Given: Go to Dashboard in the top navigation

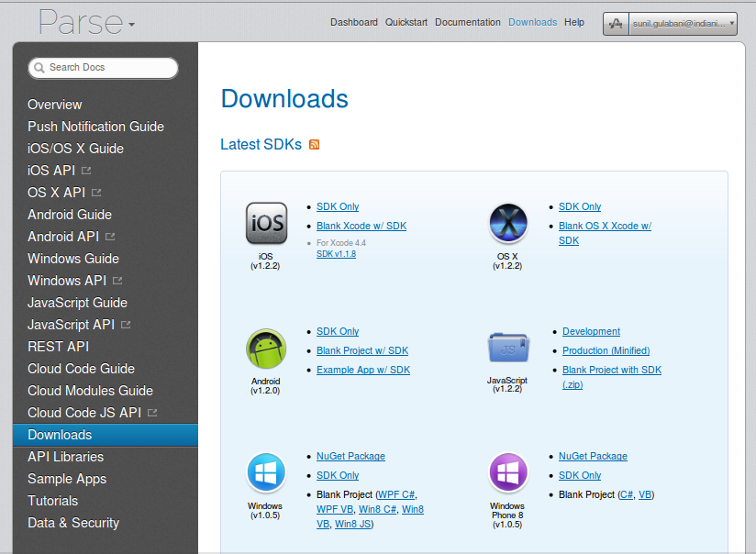Looking at the screenshot, I should [354, 22].
